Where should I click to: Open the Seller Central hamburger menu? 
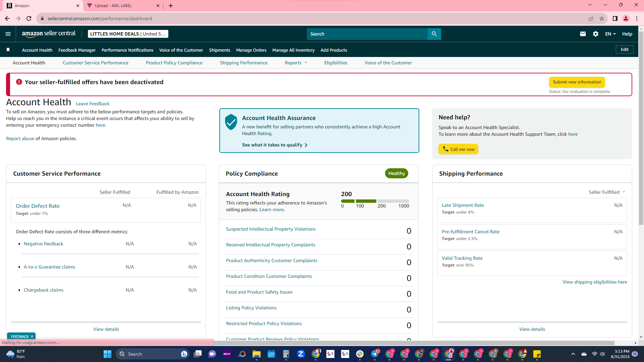[x=8, y=34]
